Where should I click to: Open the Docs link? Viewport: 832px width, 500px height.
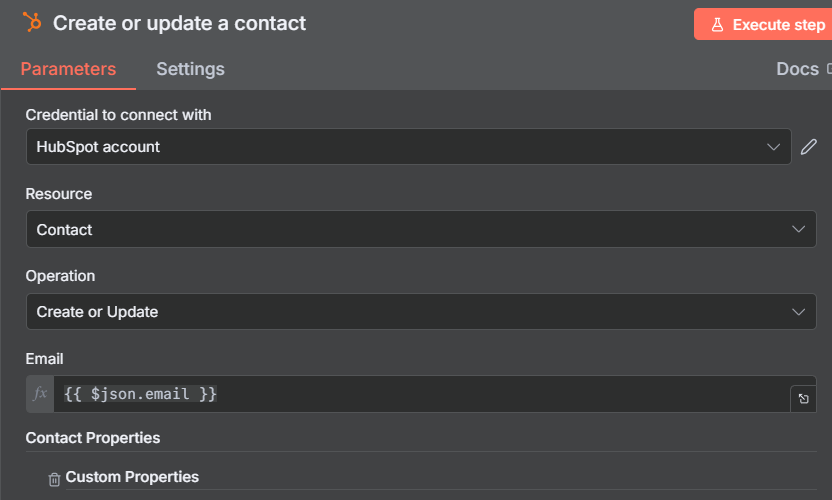[x=798, y=69]
